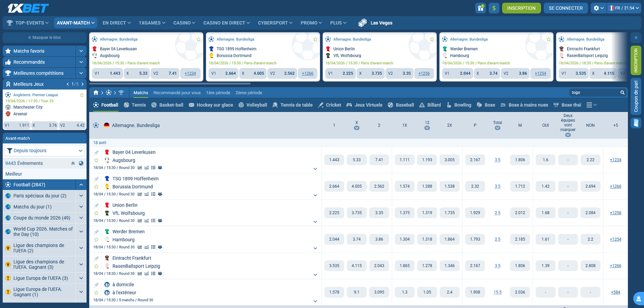Click the 1XBET logo
Viewport: 644px width, 308px height.
click(x=28, y=8)
